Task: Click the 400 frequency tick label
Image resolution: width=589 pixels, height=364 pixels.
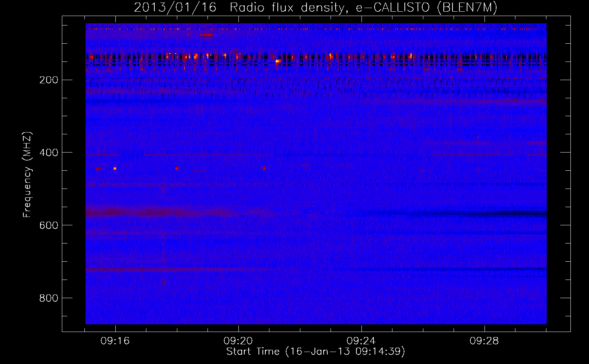Action: click(48, 153)
